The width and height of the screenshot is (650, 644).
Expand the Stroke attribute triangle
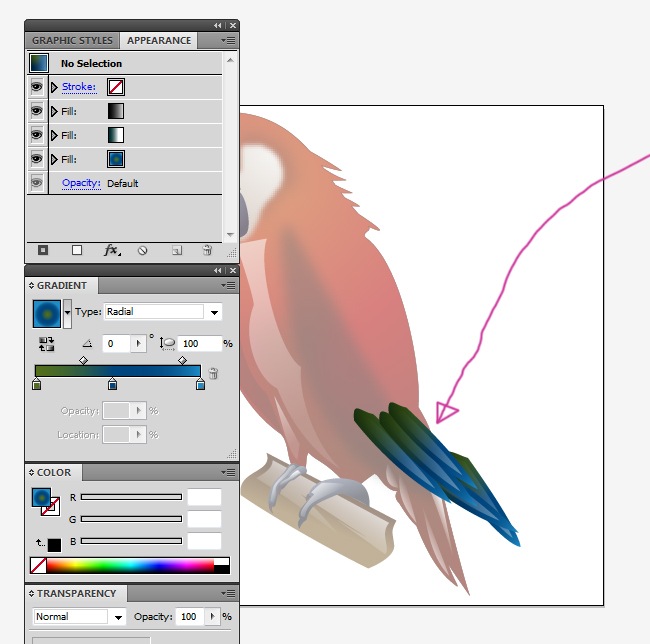pyautogui.click(x=54, y=87)
